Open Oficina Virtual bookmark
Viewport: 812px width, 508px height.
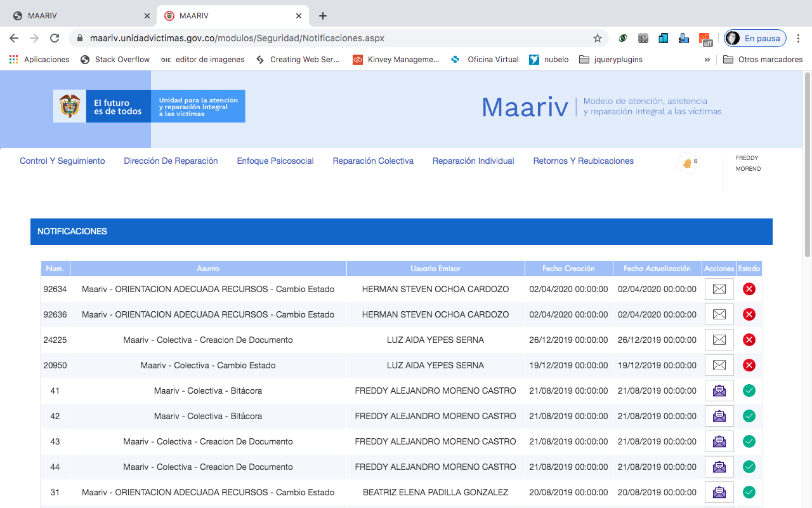coord(485,60)
